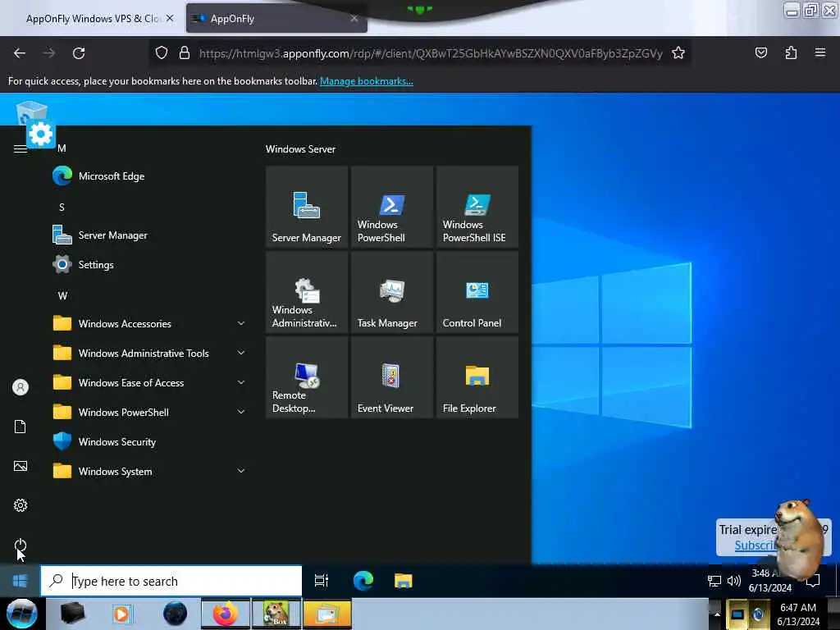Open Windows Security in the app list
The image size is (840, 630).
coord(150,442)
